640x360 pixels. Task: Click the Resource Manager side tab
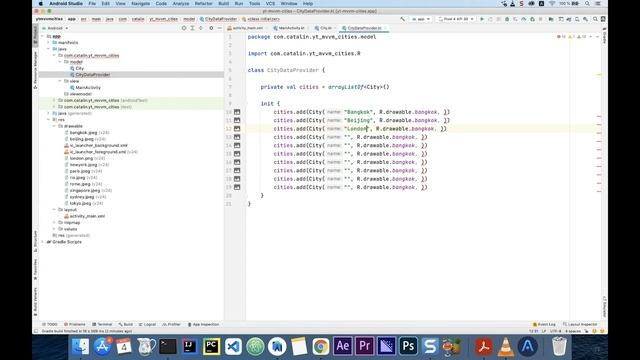coord(36,69)
